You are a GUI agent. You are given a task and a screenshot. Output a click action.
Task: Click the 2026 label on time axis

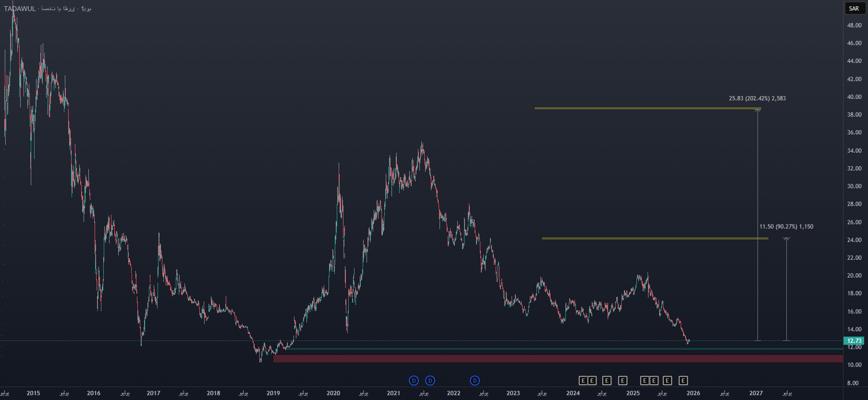pyautogui.click(x=693, y=393)
